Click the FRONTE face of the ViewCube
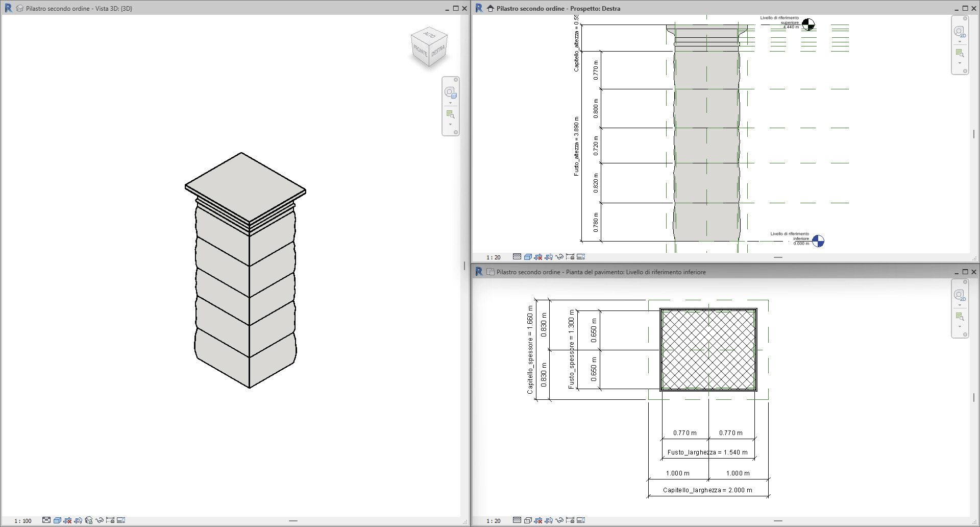Screen dimensions: 980x527 point(420,51)
